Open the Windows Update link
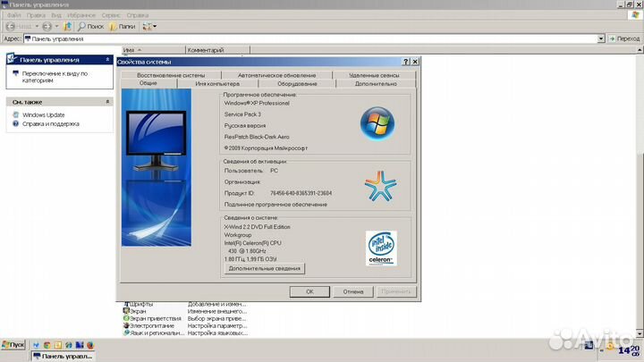This screenshot has width=644, height=362. click(x=44, y=115)
